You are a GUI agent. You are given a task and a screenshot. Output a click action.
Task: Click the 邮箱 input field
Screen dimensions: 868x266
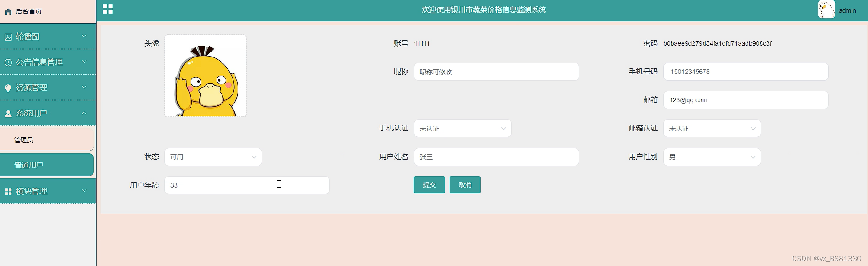[746, 100]
